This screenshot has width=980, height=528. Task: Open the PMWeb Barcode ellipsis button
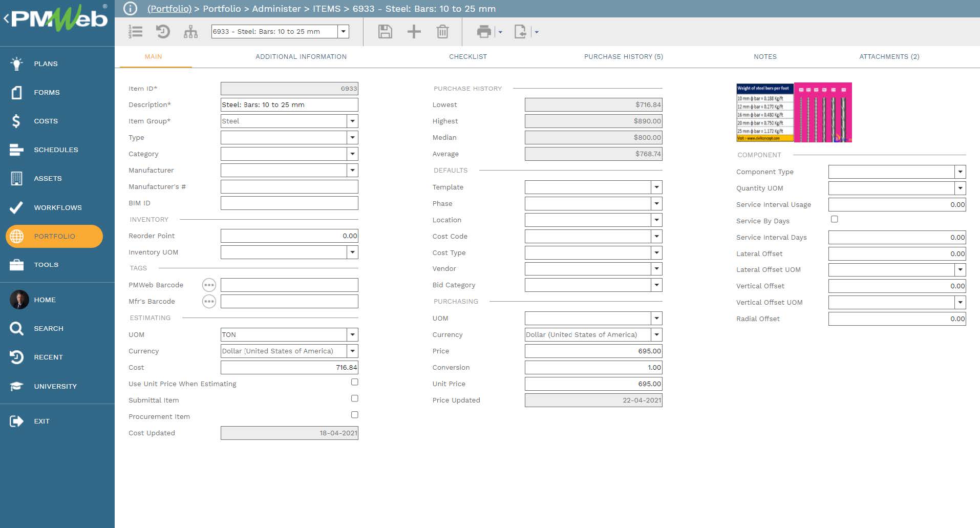[209, 285]
